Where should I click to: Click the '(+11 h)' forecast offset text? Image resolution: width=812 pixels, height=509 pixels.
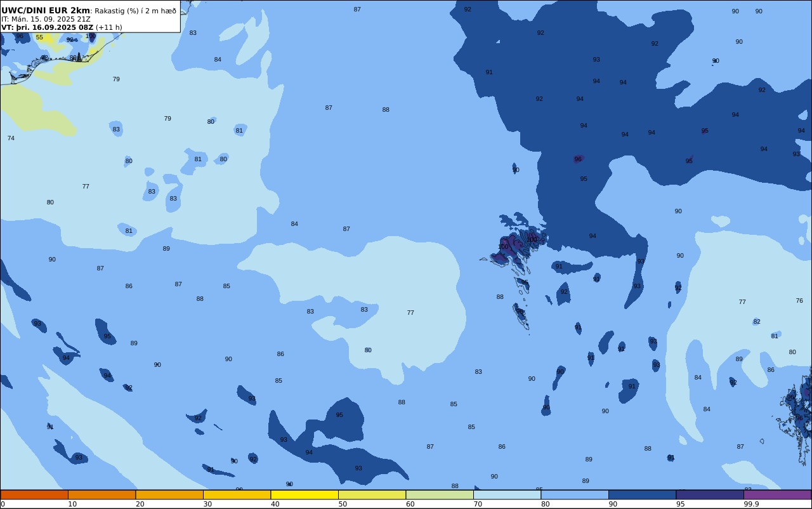click(108, 27)
